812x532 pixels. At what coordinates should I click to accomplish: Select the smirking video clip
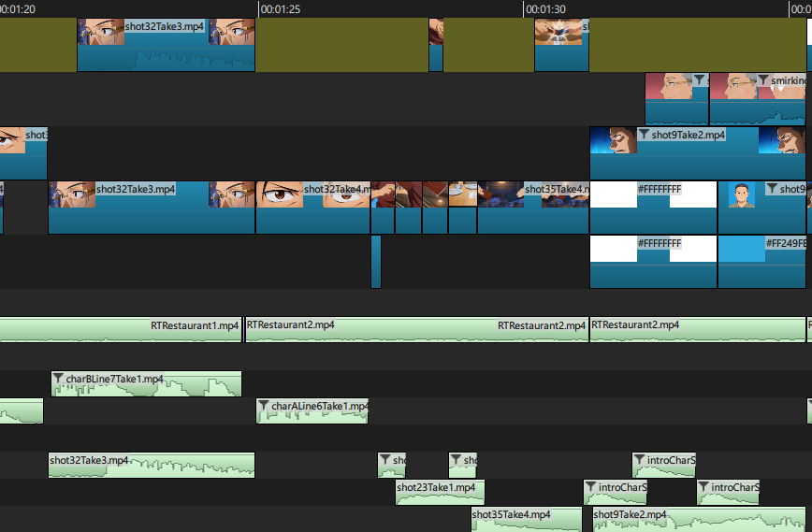(x=758, y=99)
